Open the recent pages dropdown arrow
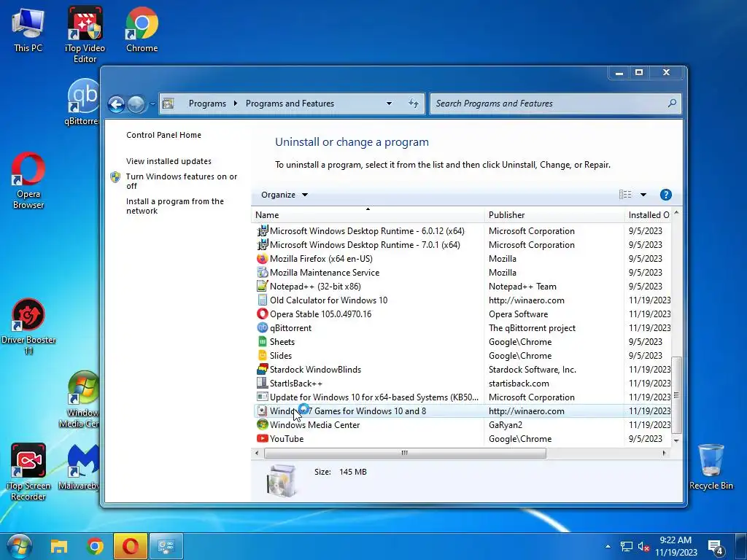This screenshot has height=560, width=747. coord(152,104)
